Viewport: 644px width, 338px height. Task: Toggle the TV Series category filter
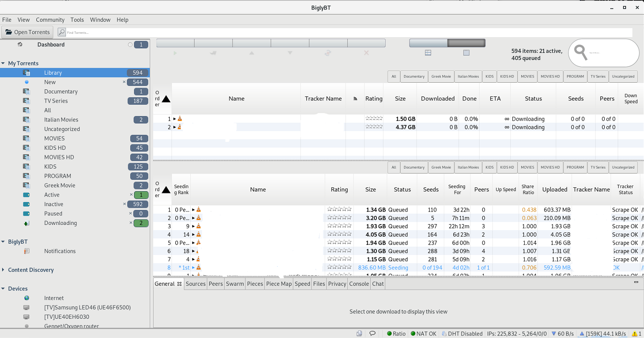click(598, 76)
